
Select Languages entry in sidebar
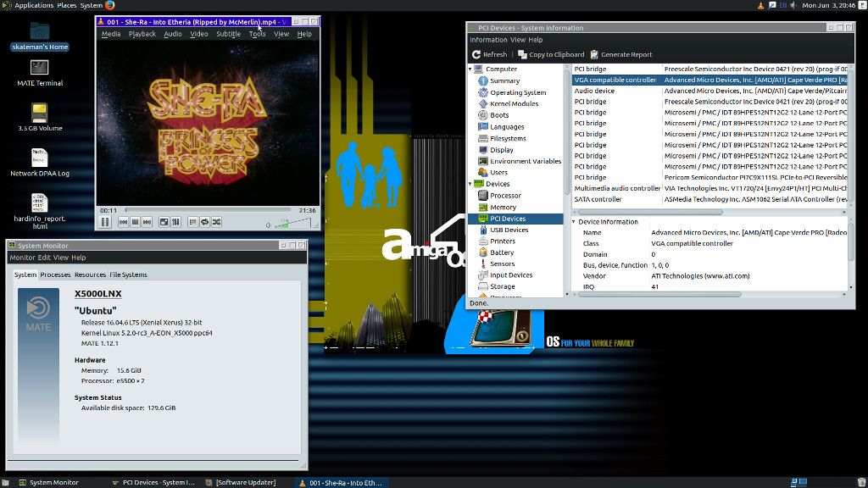point(507,127)
